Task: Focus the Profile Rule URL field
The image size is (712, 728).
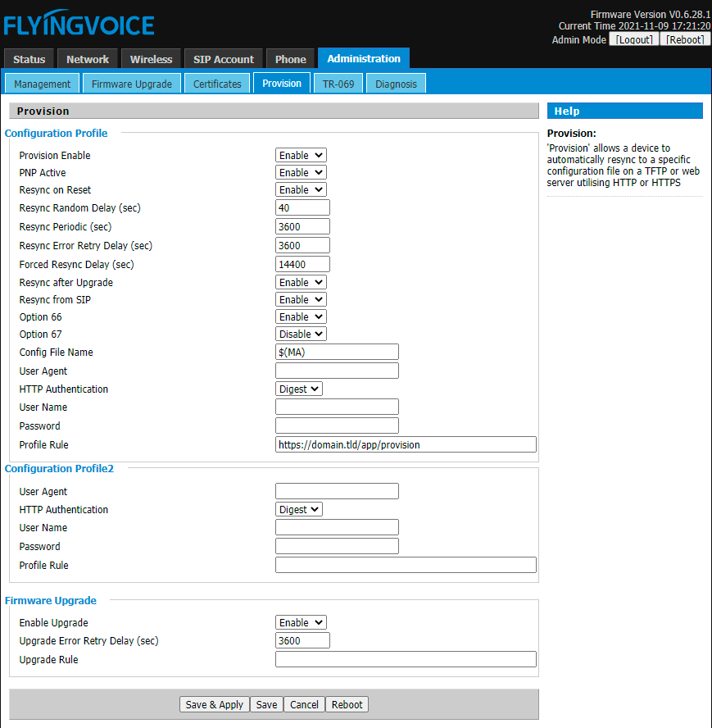Action: pyautogui.click(x=406, y=444)
